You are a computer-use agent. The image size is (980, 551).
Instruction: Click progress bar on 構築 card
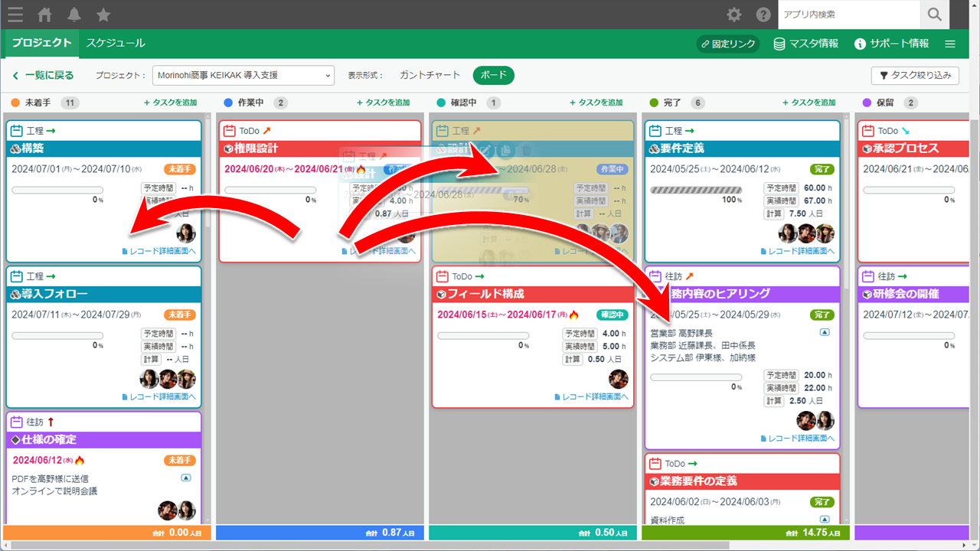(x=57, y=190)
